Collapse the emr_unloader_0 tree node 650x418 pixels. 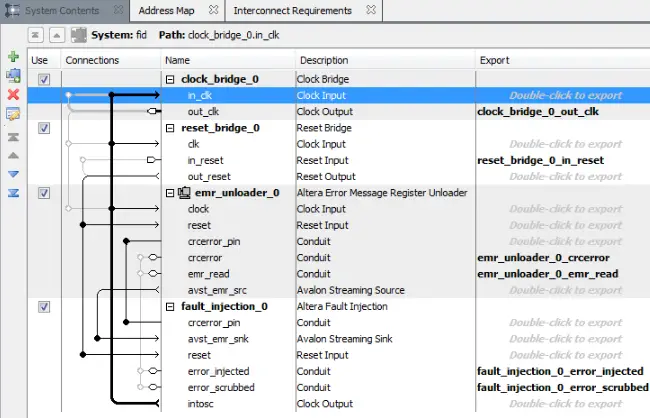(x=170, y=193)
